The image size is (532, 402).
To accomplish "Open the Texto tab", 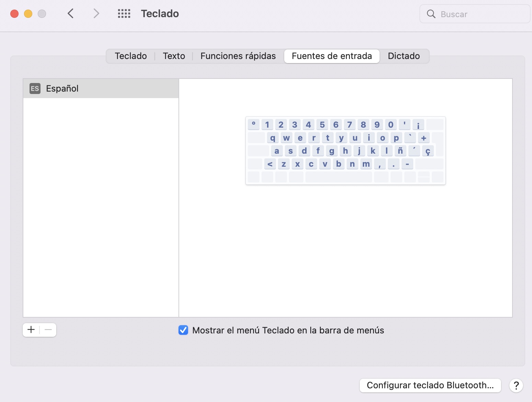I will click(x=174, y=56).
